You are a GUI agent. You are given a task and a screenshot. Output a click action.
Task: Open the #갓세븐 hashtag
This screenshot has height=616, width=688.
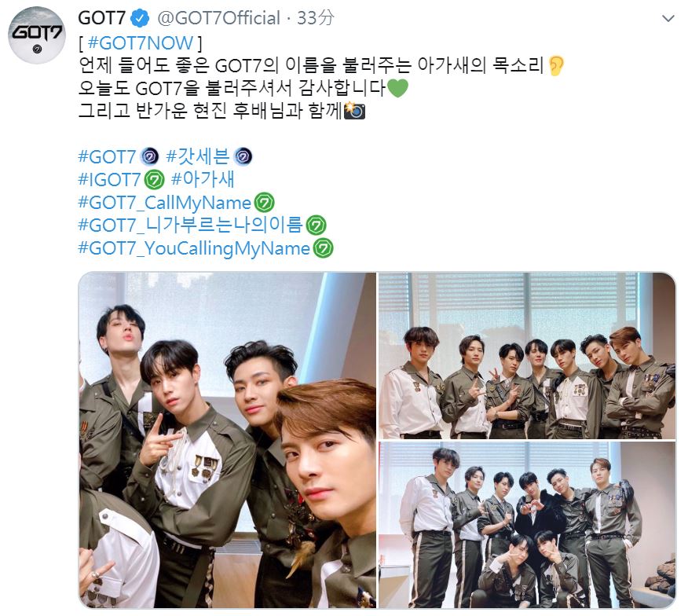pyautogui.click(x=197, y=156)
